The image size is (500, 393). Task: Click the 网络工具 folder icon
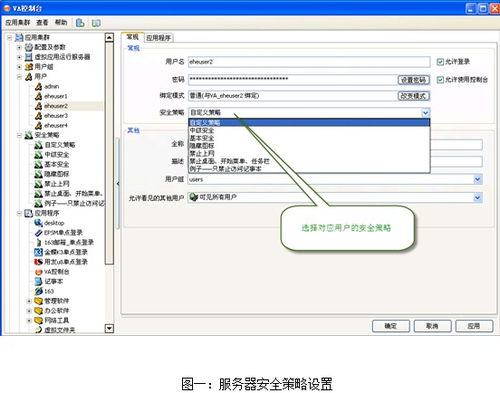pos(39,320)
